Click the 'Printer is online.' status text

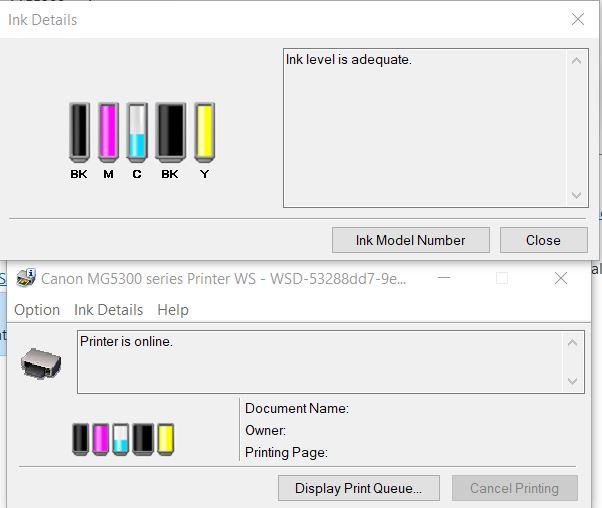126,341
